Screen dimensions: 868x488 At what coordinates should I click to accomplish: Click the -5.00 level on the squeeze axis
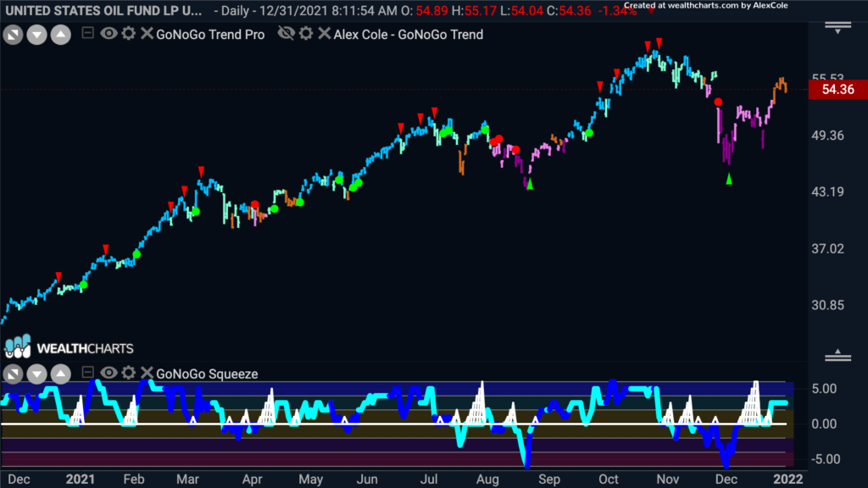point(824,459)
